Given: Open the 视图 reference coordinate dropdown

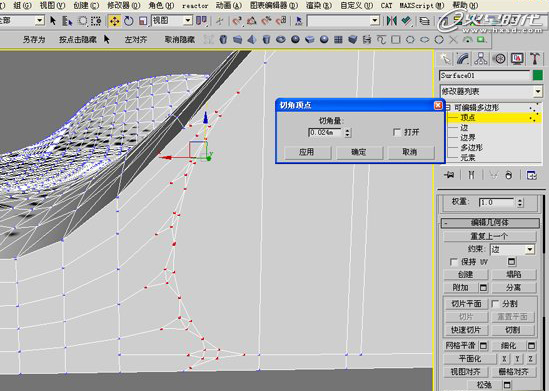Looking at the screenshot, I should [172, 21].
